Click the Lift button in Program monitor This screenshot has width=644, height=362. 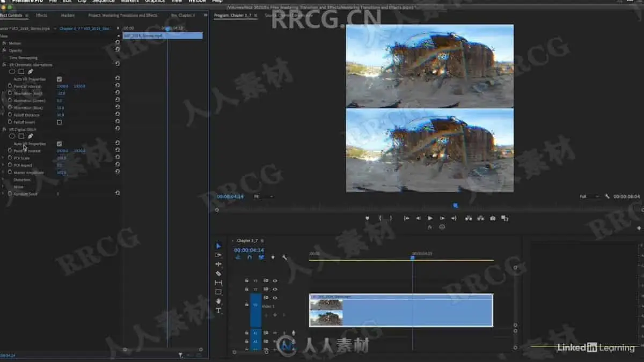tap(469, 218)
